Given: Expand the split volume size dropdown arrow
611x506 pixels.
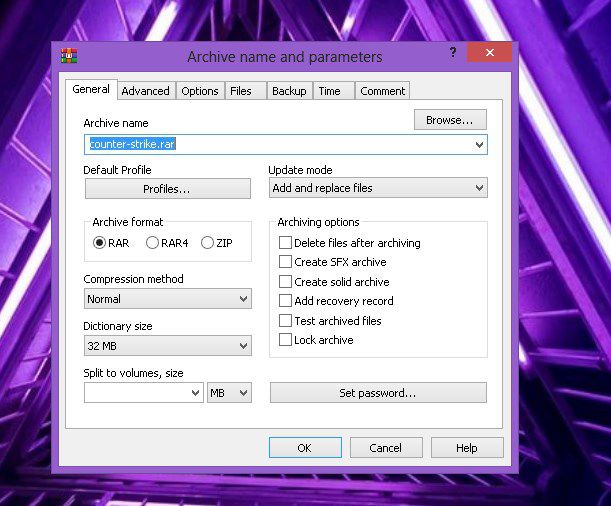Looking at the screenshot, I should click(196, 393).
